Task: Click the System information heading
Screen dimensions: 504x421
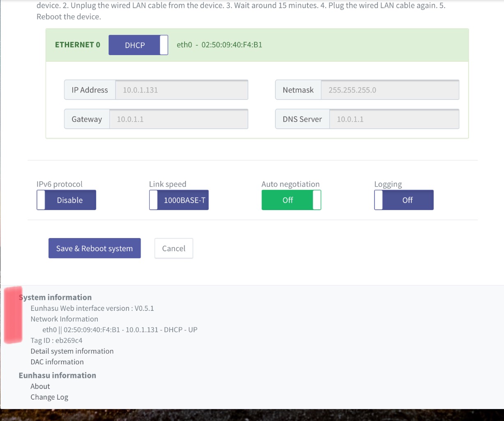Action: [55, 297]
